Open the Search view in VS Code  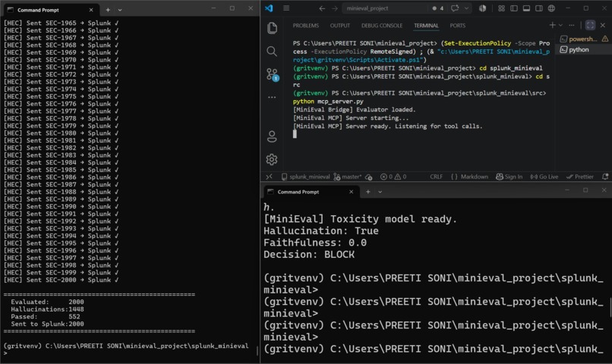[x=272, y=51]
